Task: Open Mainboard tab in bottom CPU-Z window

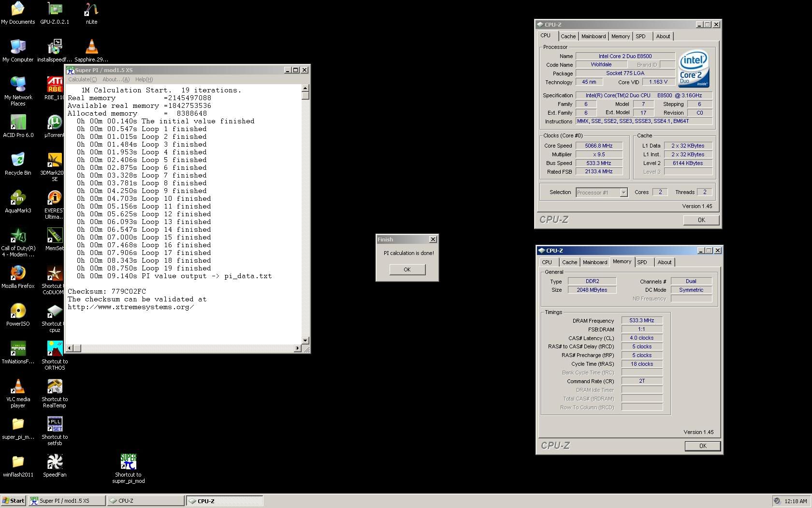Action: (594, 262)
